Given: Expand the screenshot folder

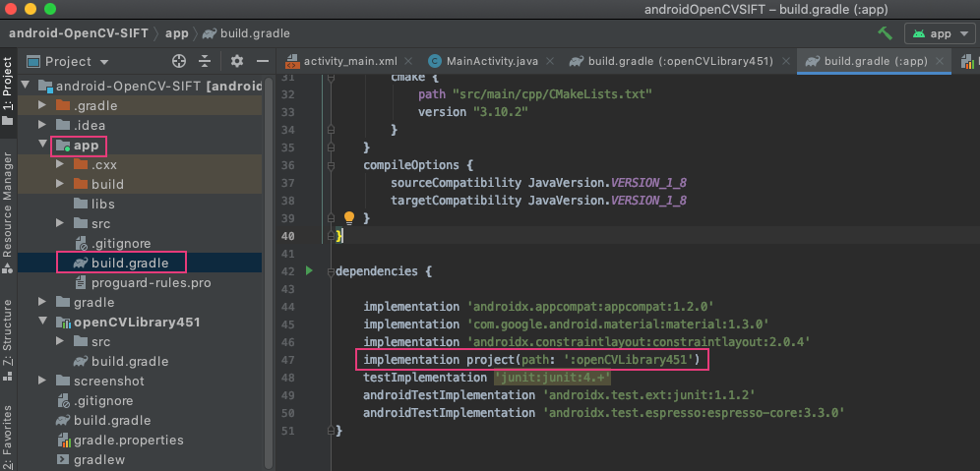Looking at the screenshot, I should click(x=42, y=381).
